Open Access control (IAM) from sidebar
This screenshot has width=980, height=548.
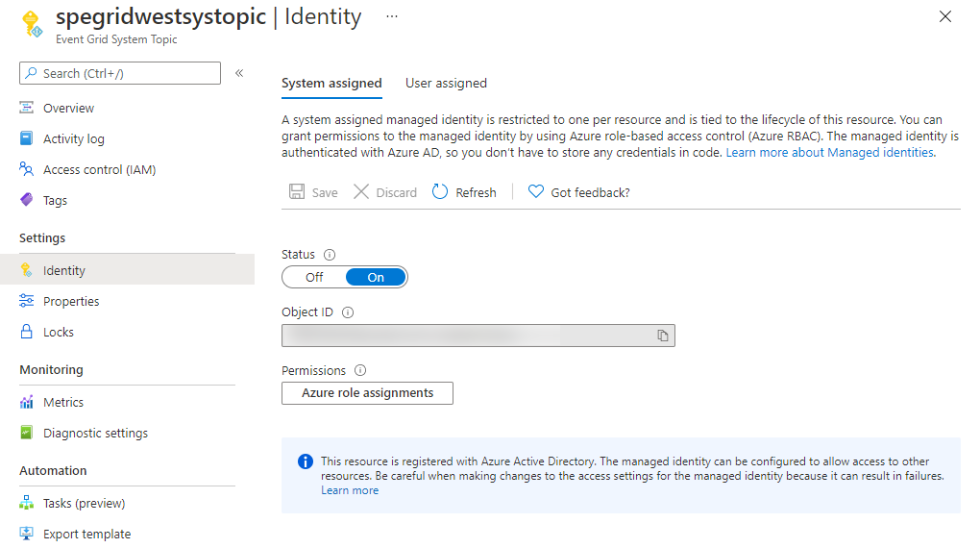(99, 170)
